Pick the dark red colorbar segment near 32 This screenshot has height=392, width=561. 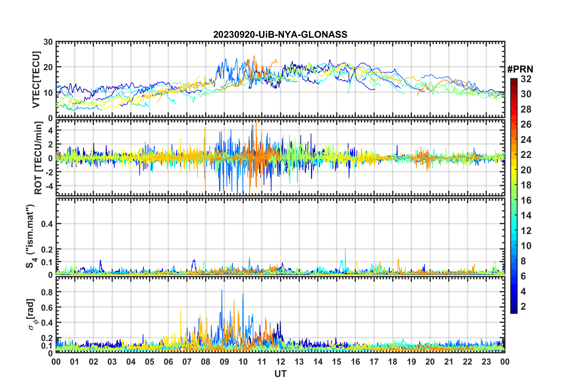514,82
